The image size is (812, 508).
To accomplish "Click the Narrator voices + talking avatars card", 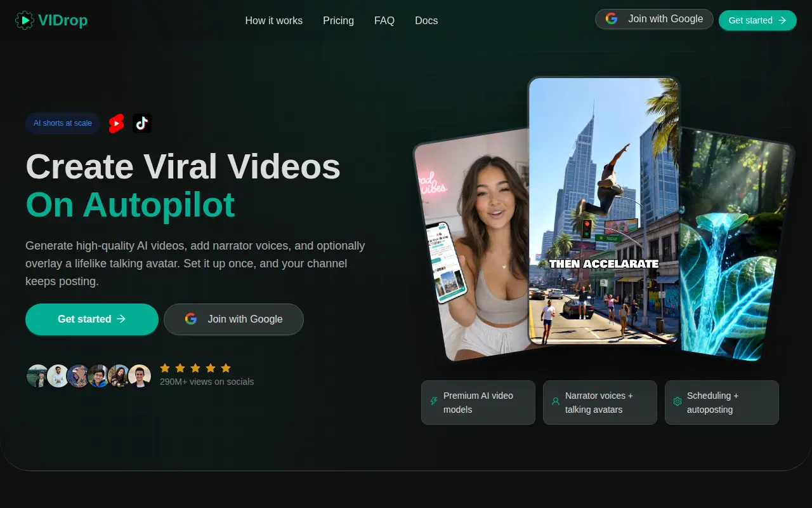I will [x=600, y=403].
